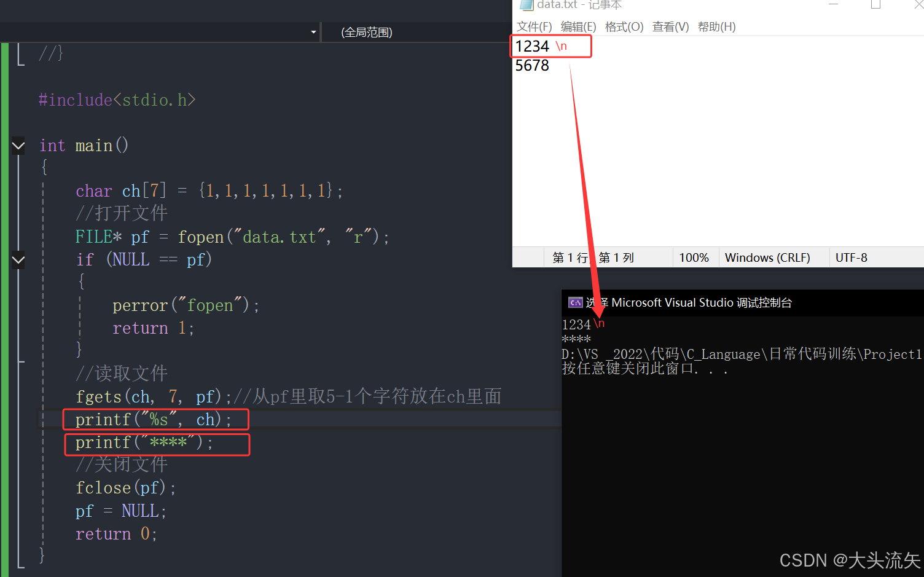Click the 1234 line in Notepad
The height and width of the screenshot is (577, 924).
point(532,46)
